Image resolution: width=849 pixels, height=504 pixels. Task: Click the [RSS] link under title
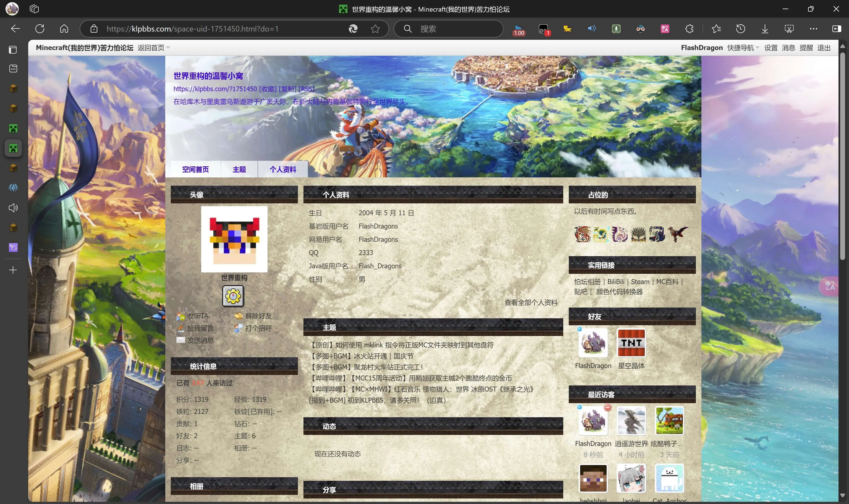click(306, 89)
